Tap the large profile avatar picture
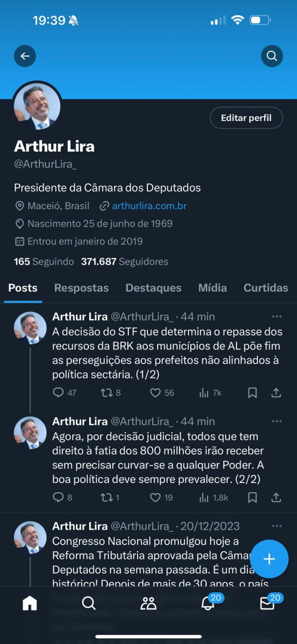The height and width of the screenshot is (644, 297). [x=37, y=106]
